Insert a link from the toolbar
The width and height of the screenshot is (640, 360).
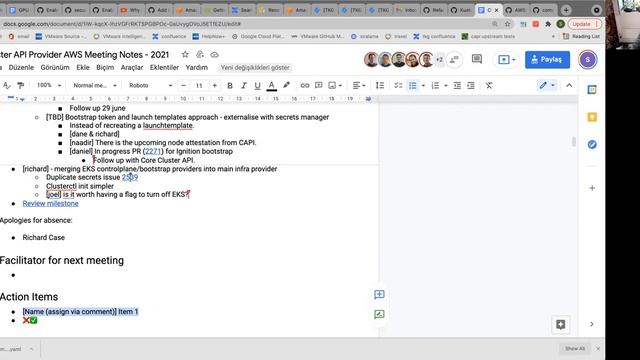(305, 85)
